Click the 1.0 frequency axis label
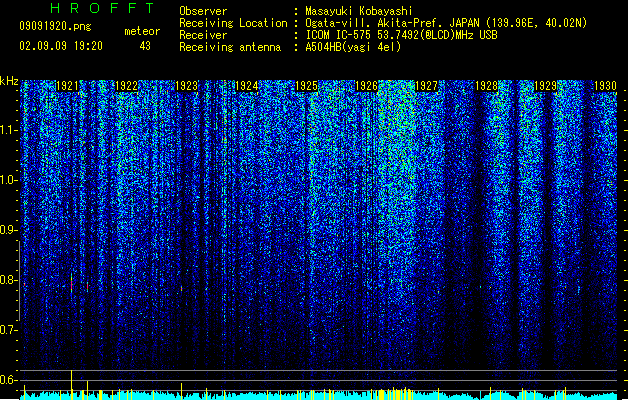This screenshot has height=400, width=629. [9, 180]
